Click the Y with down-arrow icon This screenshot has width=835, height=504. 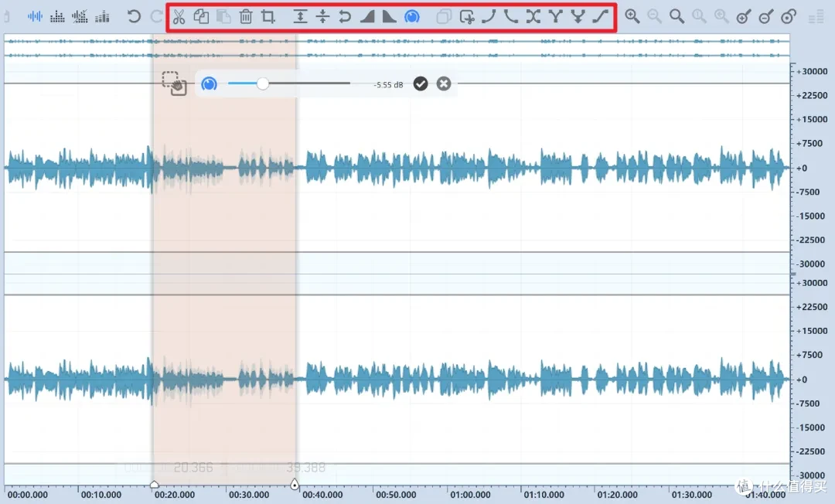click(x=578, y=17)
